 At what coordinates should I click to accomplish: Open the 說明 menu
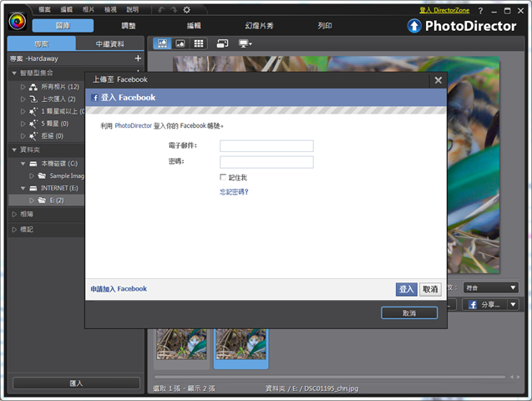pos(132,9)
